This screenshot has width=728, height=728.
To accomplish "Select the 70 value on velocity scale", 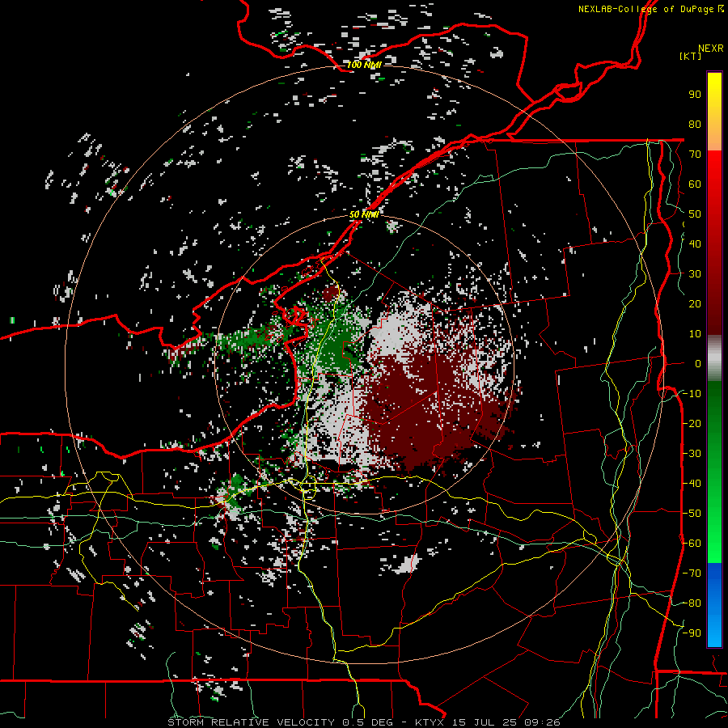I will pyautogui.click(x=695, y=154).
